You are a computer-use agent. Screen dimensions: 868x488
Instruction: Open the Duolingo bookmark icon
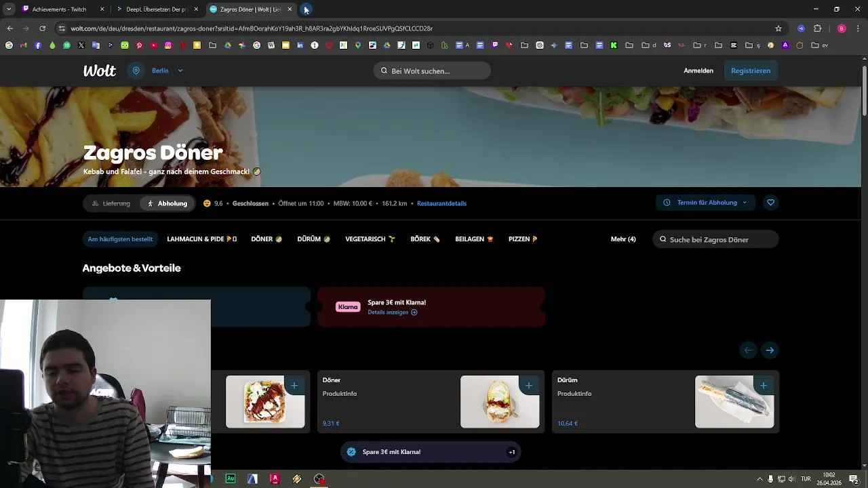pos(125,45)
